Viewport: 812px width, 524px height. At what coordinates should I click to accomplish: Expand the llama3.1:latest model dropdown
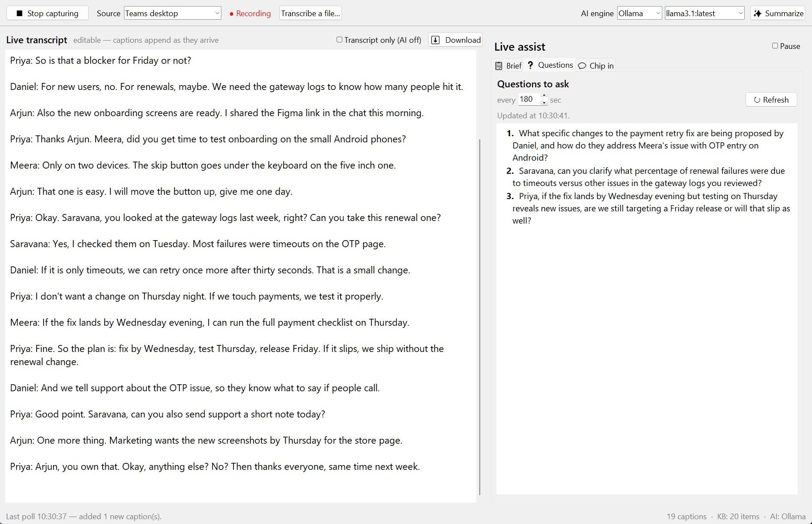click(705, 13)
